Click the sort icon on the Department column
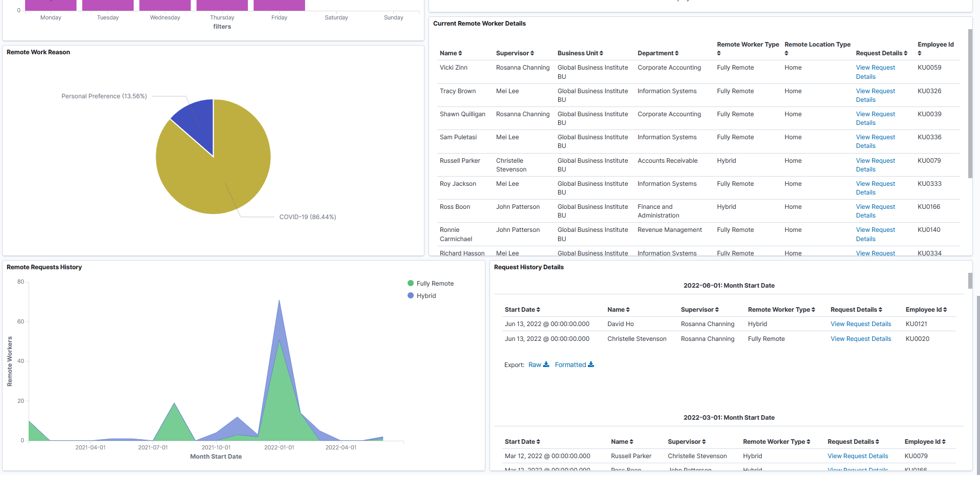 coord(677,53)
